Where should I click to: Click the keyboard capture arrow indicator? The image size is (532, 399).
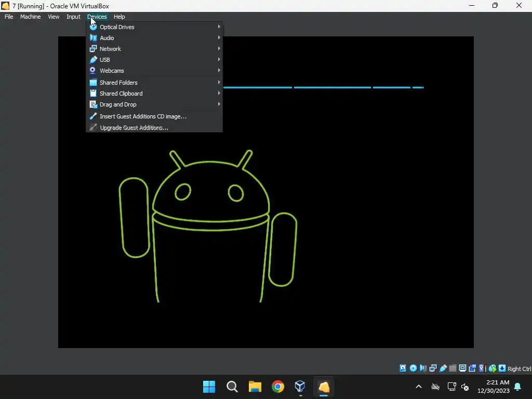coord(502,368)
